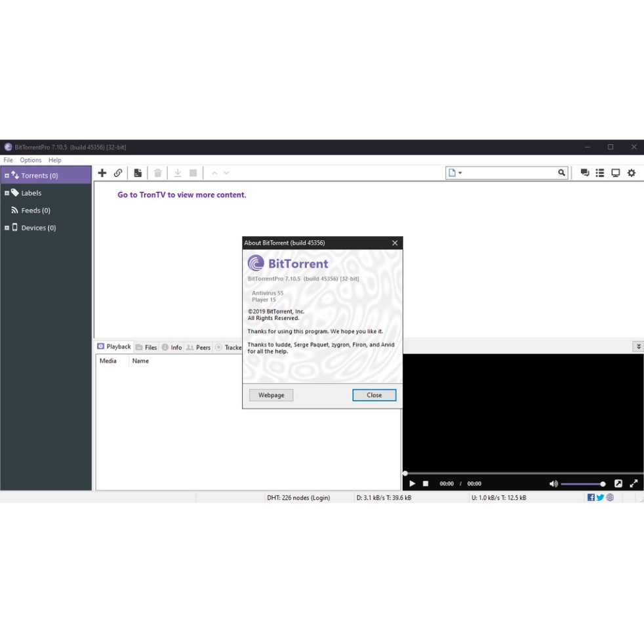Open the Twitter icon in status bar
644x644 pixels.
click(600, 498)
